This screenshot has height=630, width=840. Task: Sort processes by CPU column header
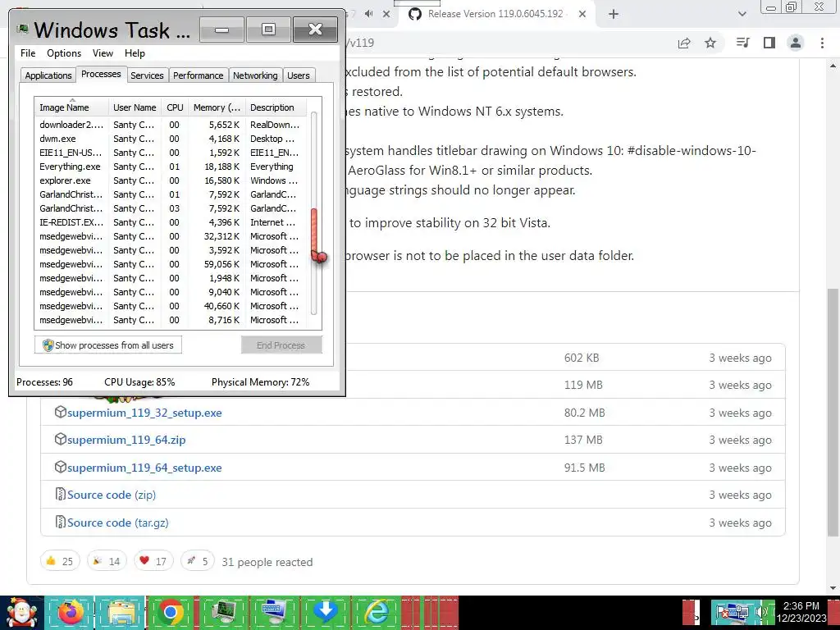pos(175,107)
